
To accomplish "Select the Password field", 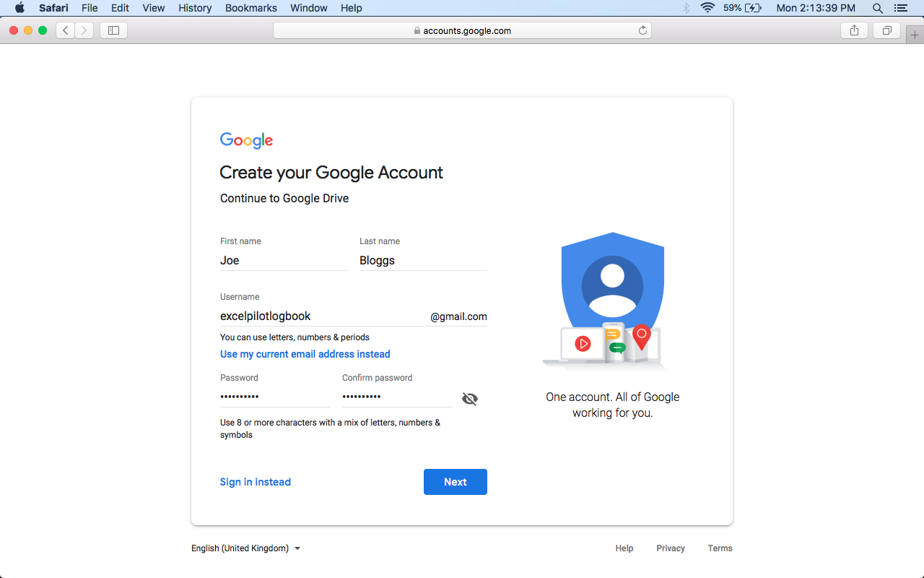I will tap(275, 397).
